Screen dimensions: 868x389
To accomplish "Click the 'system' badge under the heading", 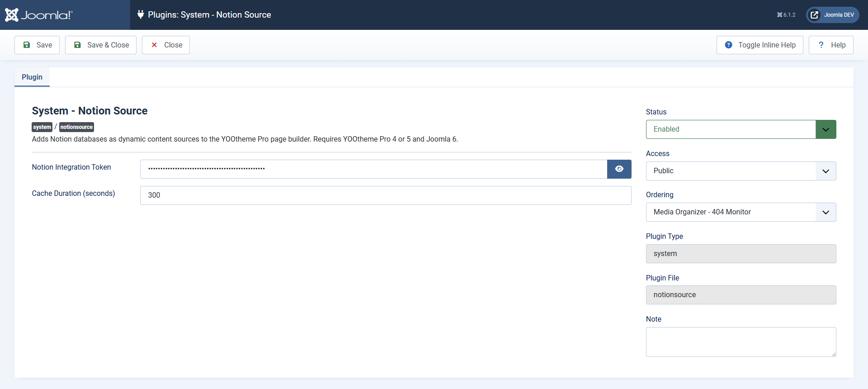I will coord(42,127).
